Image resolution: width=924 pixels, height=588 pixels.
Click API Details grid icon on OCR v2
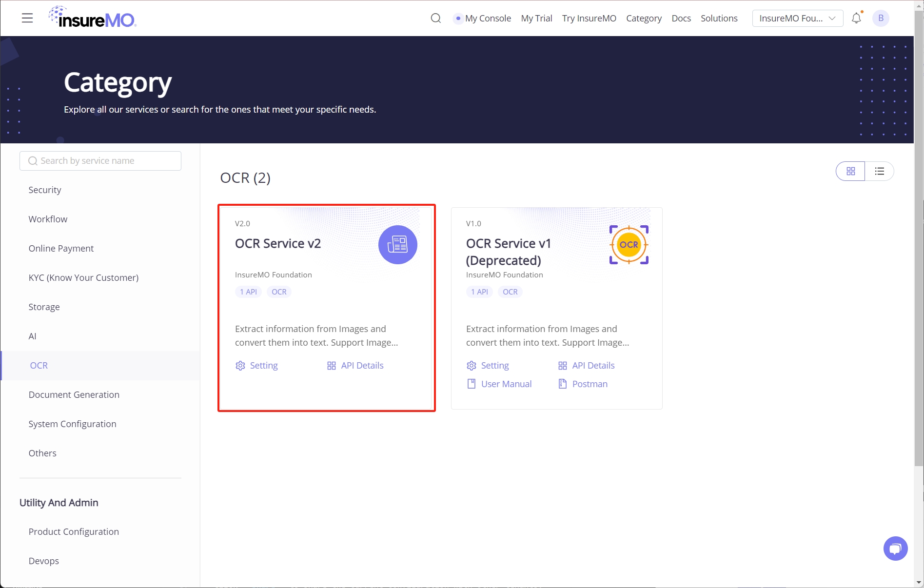point(332,366)
